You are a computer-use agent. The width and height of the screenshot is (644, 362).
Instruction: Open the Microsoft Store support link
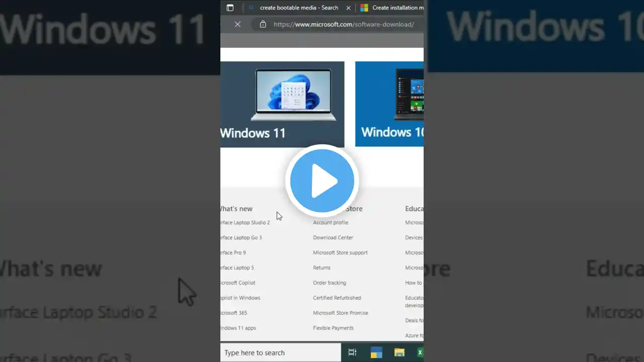pyautogui.click(x=340, y=252)
